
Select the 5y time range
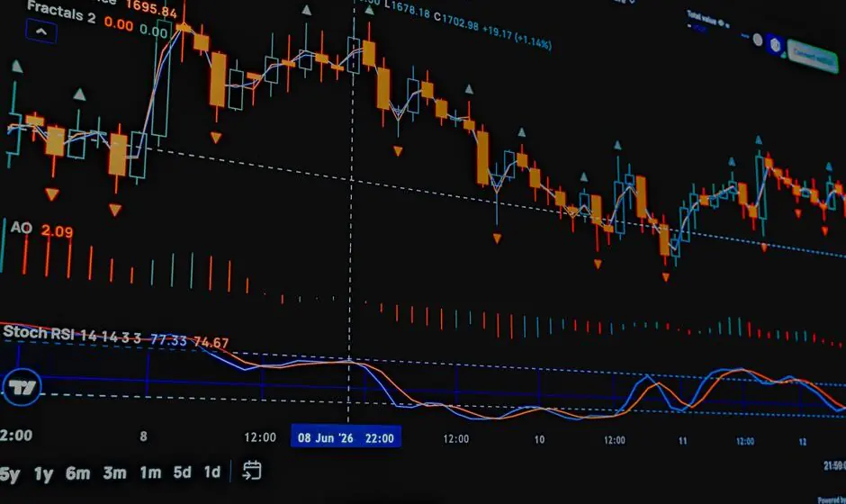click(x=9, y=474)
